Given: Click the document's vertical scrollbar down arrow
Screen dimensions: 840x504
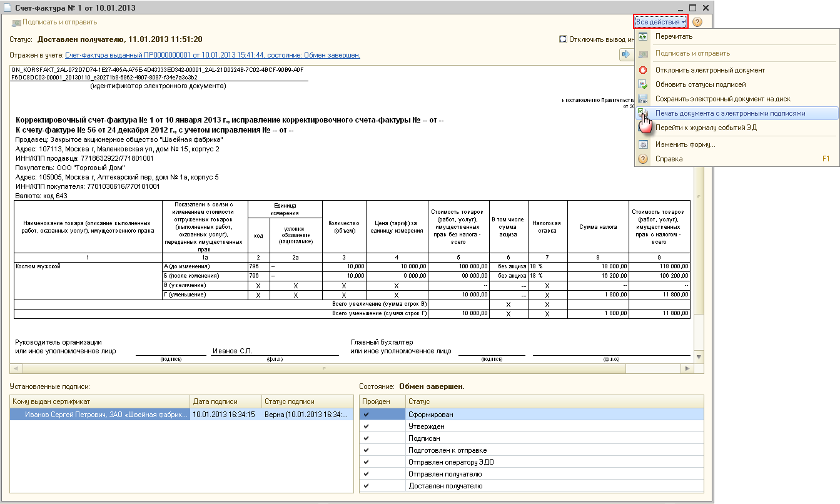Looking at the screenshot, I should tap(699, 356).
